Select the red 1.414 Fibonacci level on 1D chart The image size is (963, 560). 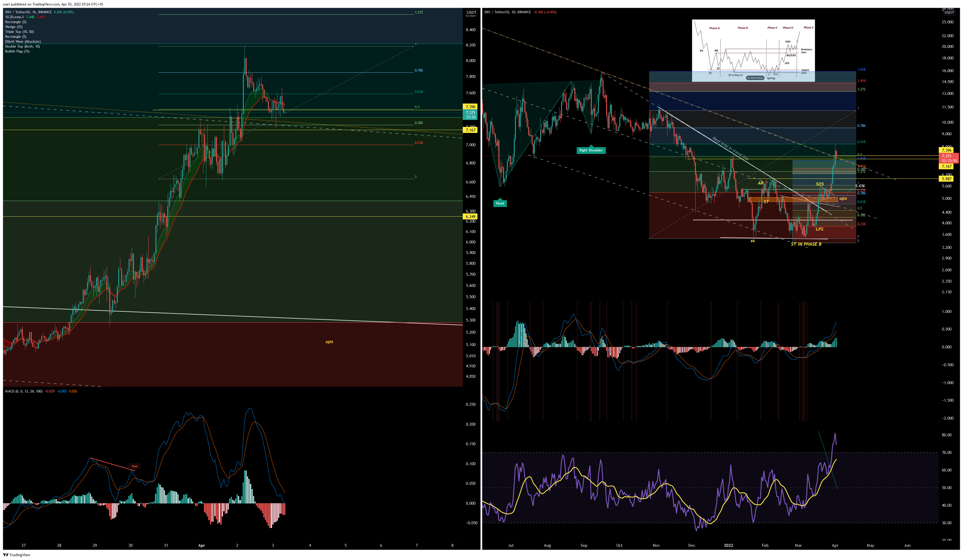(861, 81)
